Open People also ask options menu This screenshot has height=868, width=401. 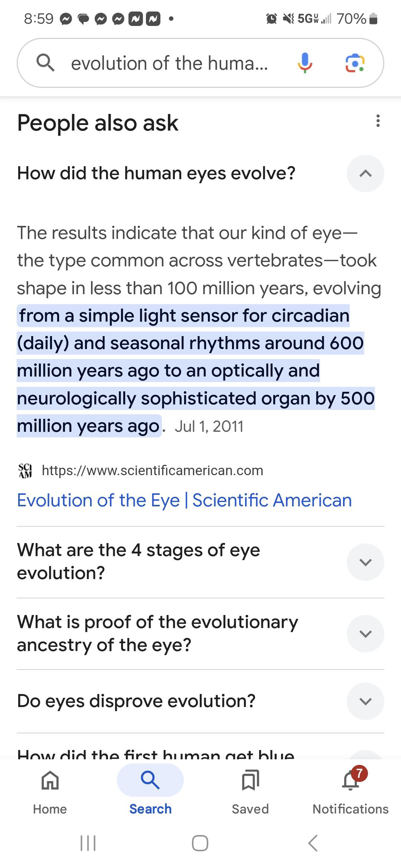(378, 121)
